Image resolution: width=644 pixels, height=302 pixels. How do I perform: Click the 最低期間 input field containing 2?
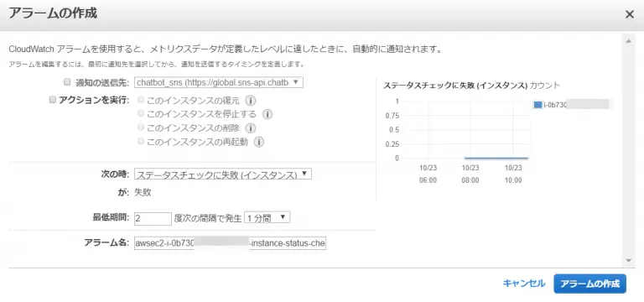pos(153,219)
